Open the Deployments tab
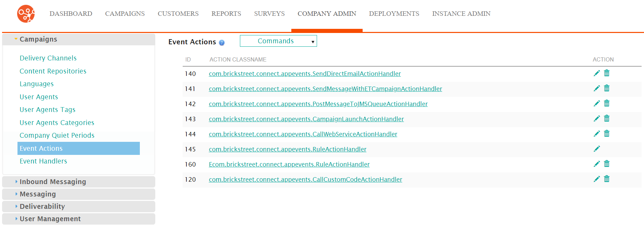644x227 pixels. click(x=394, y=14)
